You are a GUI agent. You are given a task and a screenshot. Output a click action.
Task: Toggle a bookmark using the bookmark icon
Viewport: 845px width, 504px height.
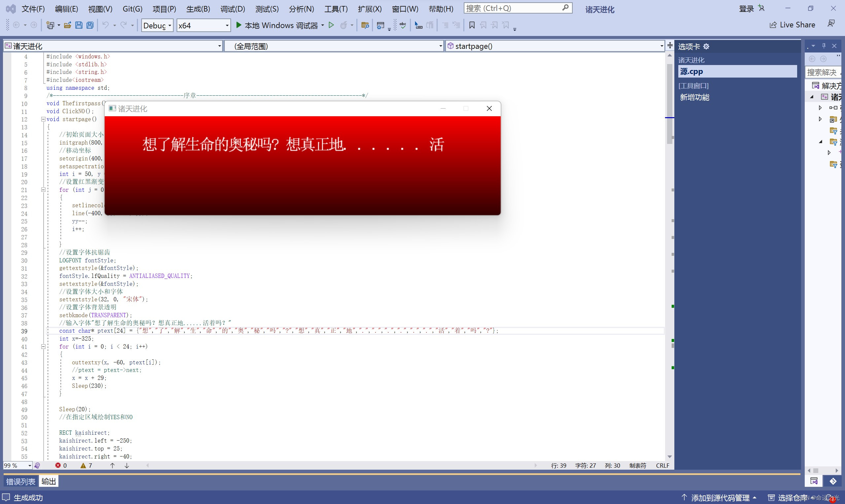(472, 25)
